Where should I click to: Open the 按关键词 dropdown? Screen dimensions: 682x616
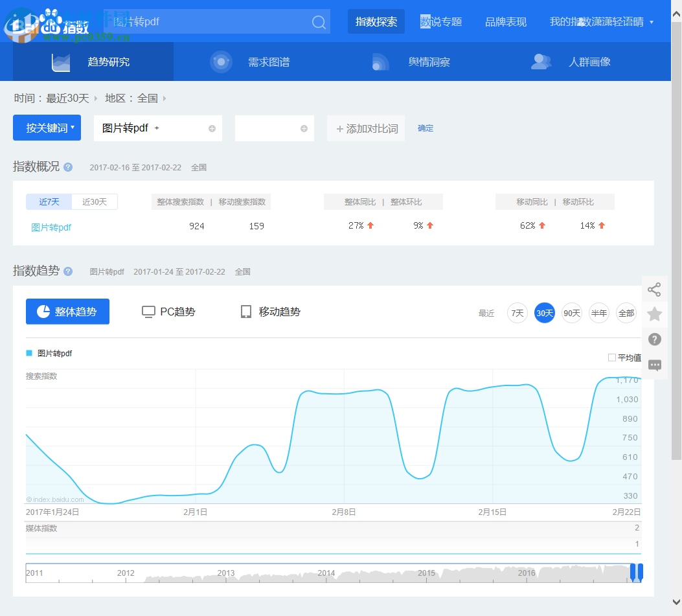[x=46, y=128]
